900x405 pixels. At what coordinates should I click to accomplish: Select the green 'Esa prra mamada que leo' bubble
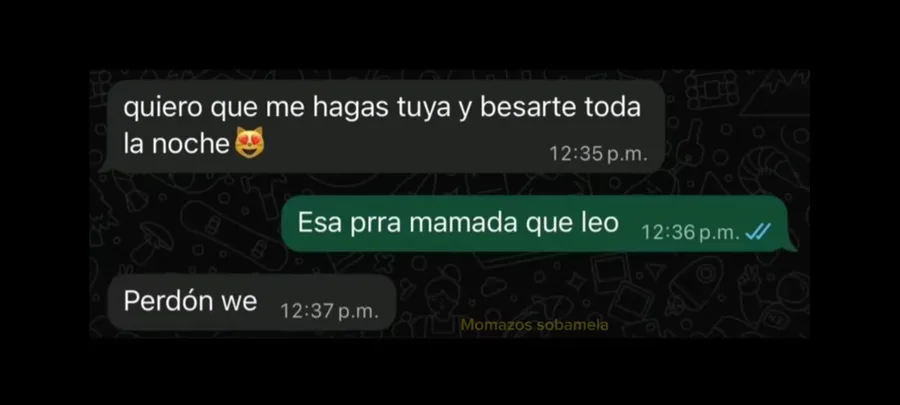coord(538,223)
